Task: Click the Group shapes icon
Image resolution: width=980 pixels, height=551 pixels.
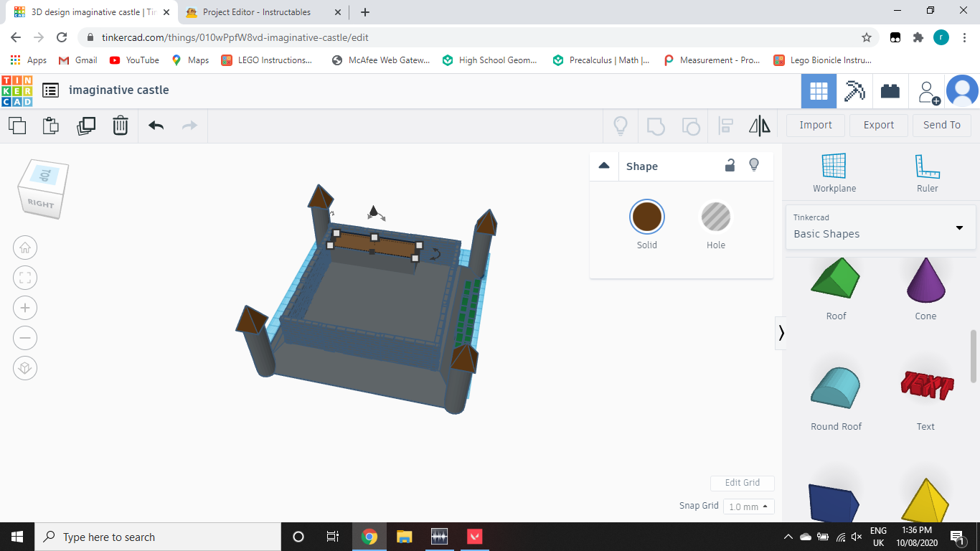Action: [x=656, y=126]
